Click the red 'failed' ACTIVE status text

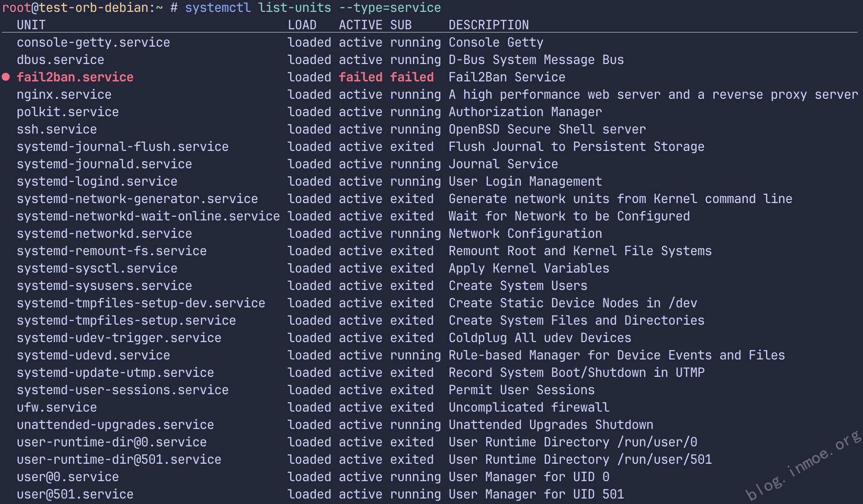pyautogui.click(x=361, y=77)
